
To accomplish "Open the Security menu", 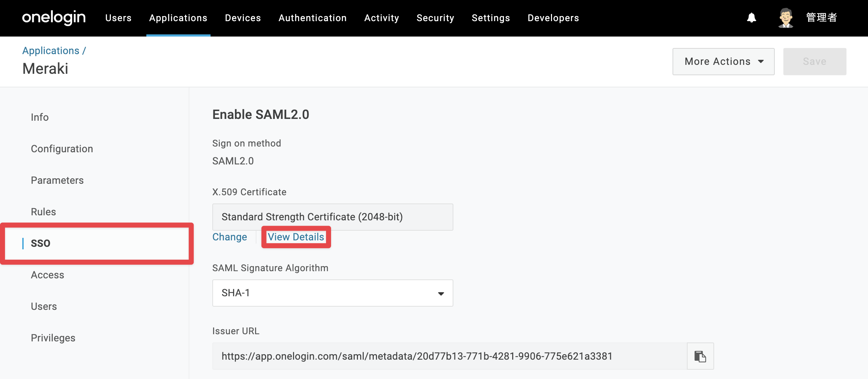I will [435, 18].
